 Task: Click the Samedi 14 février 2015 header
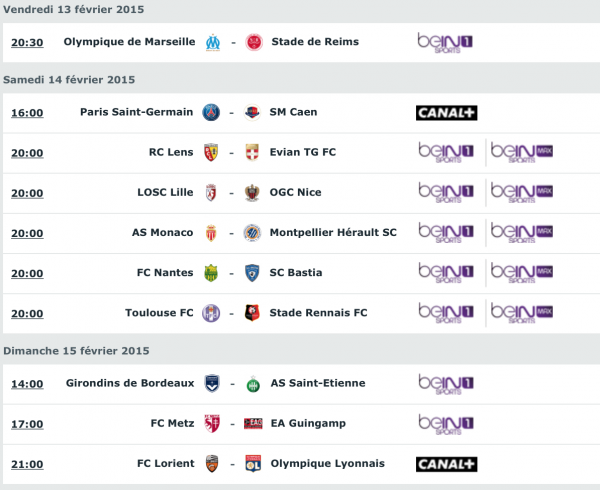(x=69, y=79)
